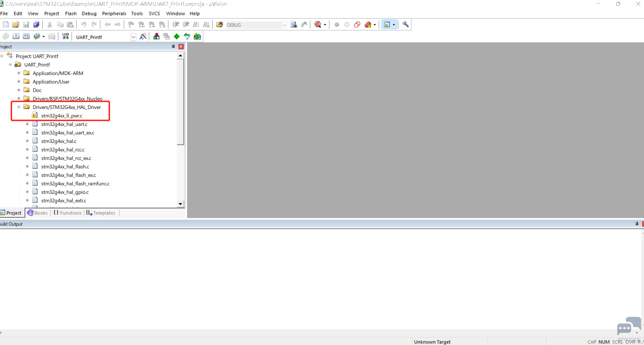Viewport: 644px width, 345px height.
Task: Click the Insert Breakpoint red dot icon
Action: [337, 24]
